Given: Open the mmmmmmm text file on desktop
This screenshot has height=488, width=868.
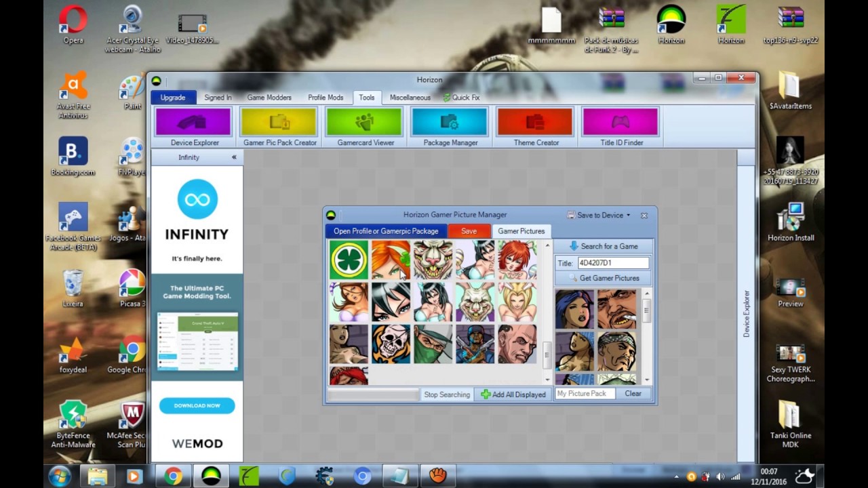Looking at the screenshot, I should click(x=551, y=25).
